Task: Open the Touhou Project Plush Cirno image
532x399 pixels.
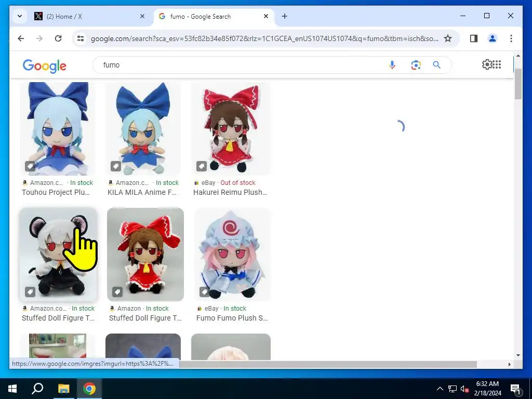Action: coord(58,129)
